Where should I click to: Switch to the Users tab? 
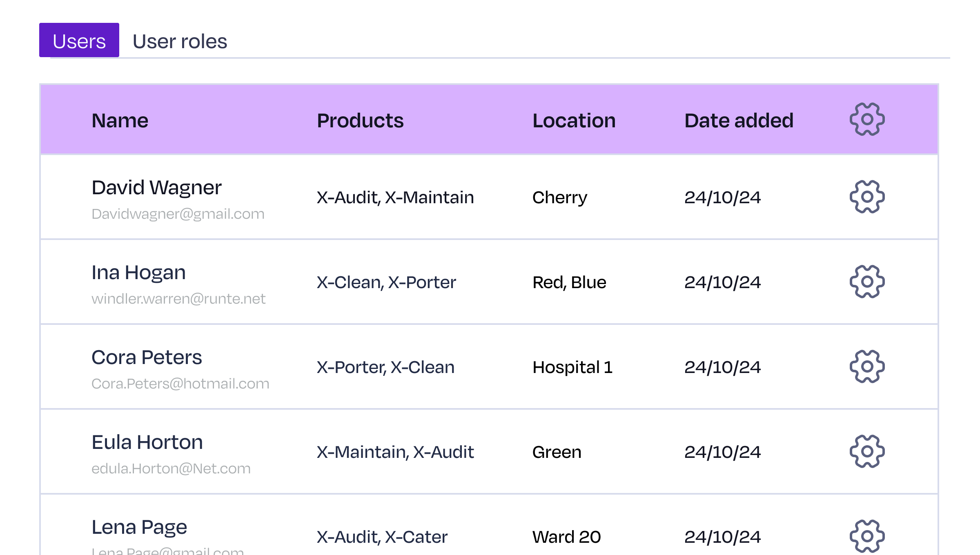pyautogui.click(x=79, y=41)
